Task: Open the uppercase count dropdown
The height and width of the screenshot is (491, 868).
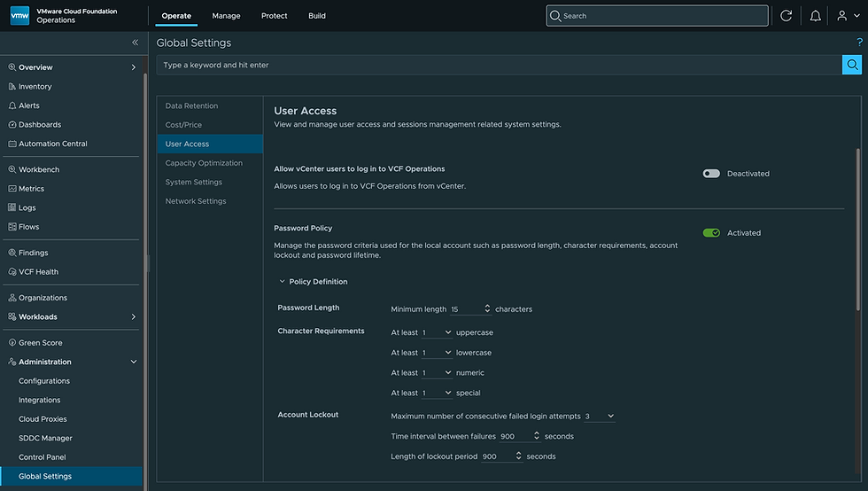Action: [x=437, y=332]
